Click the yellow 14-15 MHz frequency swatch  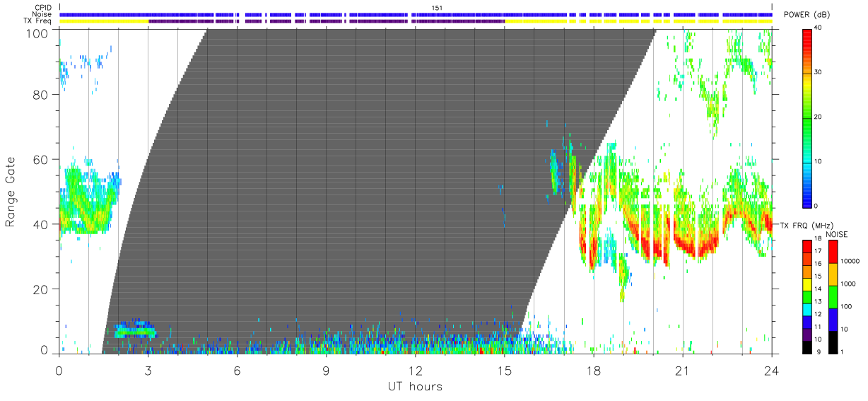pos(807,284)
